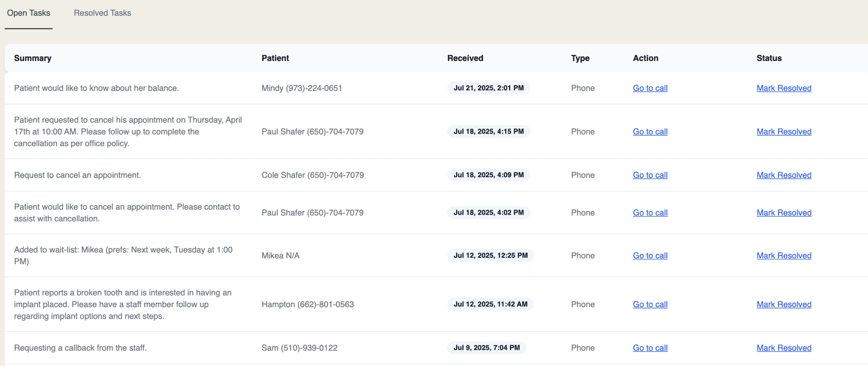Select patient entry Hampton (662)-801-0563
Screen dimensions: 868x366
(x=308, y=305)
